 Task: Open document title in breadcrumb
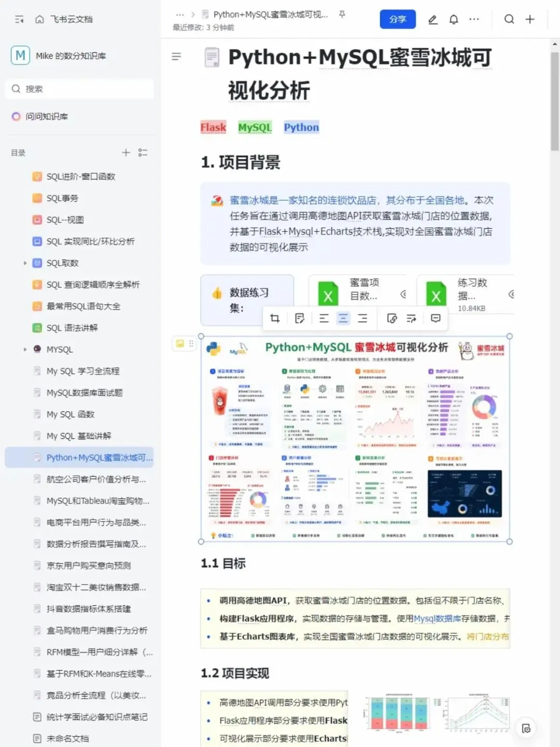pyautogui.click(x=271, y=15)
